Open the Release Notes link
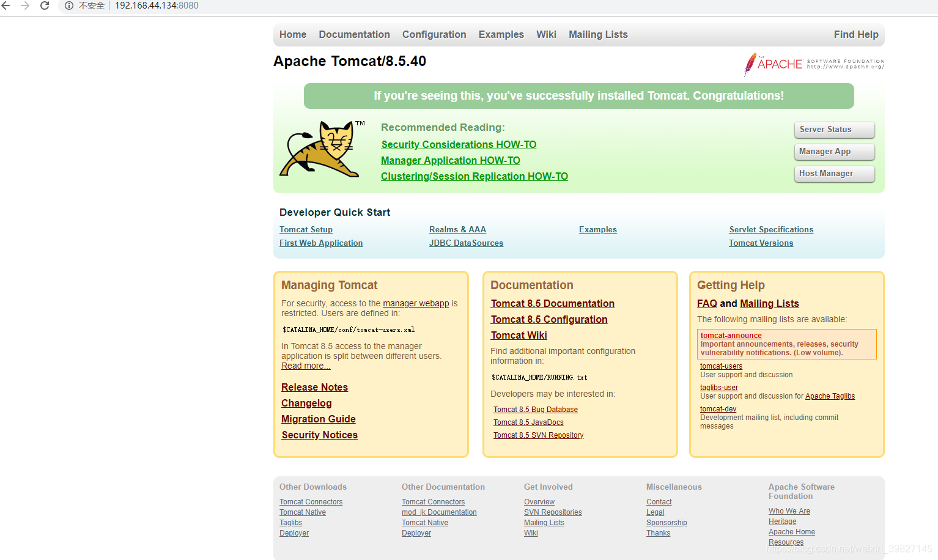Viewport: 938px width, 560px height. (x=314, y=387)
